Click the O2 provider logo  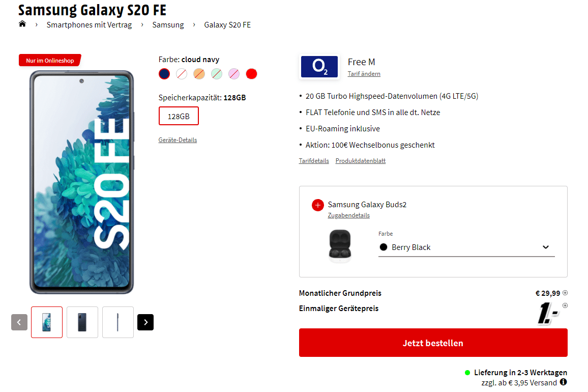[x=319, y=67]
